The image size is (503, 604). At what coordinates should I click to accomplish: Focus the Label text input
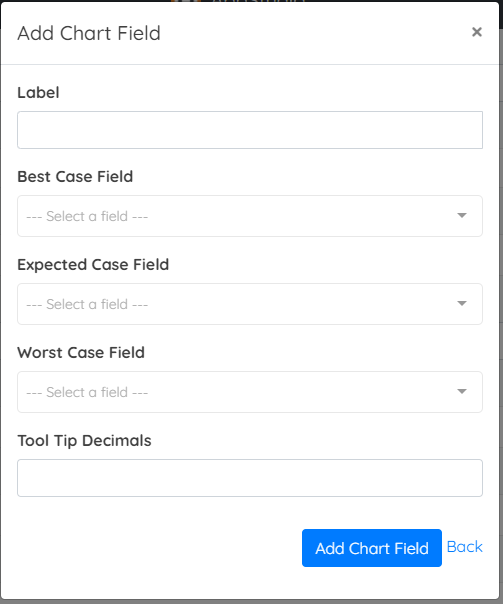(x=250, y=130)
